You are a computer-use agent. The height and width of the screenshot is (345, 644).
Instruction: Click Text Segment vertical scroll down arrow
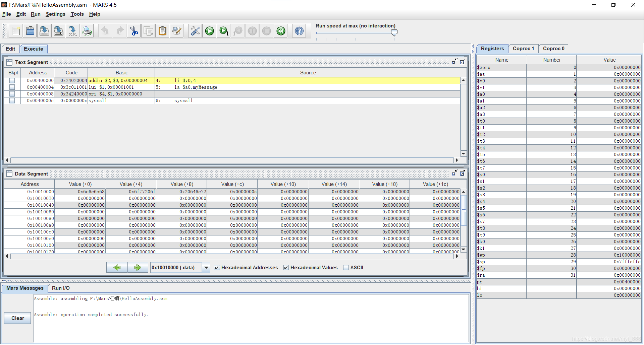464,154
